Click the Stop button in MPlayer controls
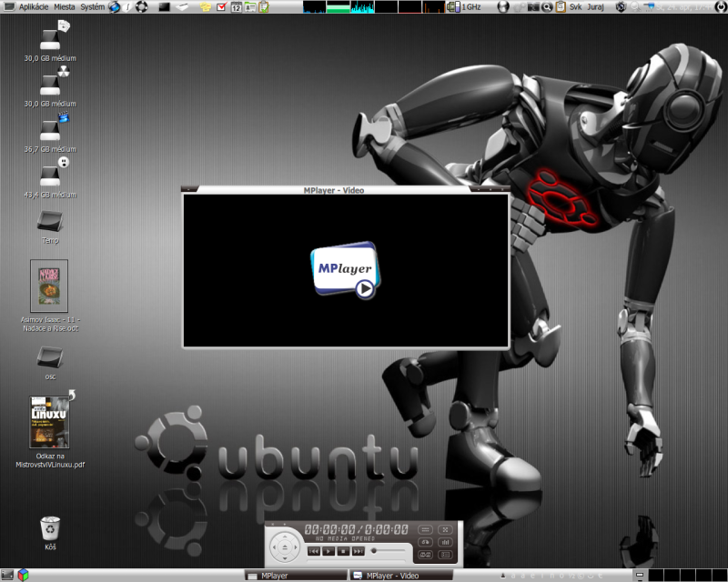Image resolution: width=728 pixels, height=582 pixels. [343, 551]
